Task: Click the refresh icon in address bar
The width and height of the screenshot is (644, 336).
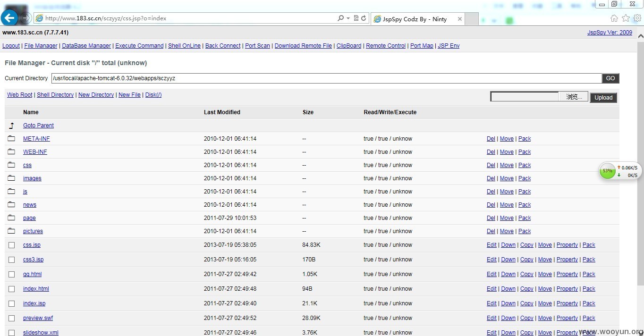Action: pos(364,18)
